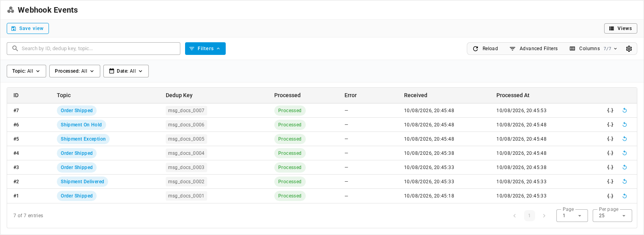This screenshot has height=235, width=644.
Task: Click Order Shipped chip in row #1
Action: 77,196
